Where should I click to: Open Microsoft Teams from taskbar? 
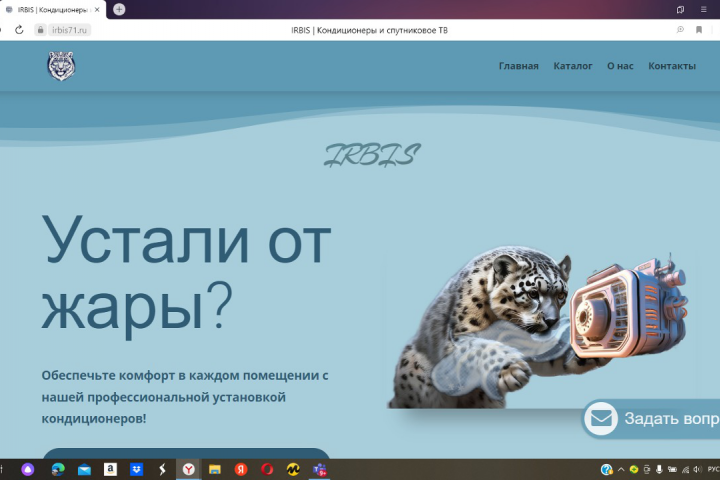tap(320, 469)
